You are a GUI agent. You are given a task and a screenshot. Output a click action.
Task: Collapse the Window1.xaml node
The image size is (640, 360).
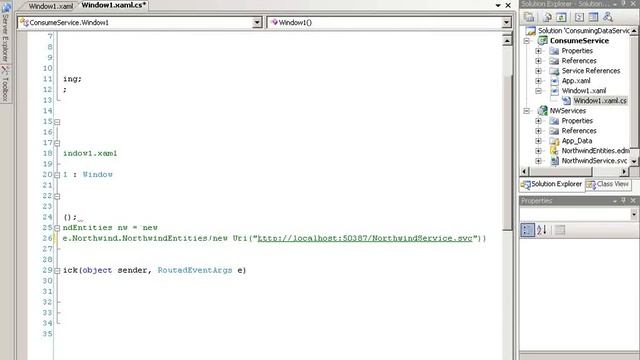538,91
